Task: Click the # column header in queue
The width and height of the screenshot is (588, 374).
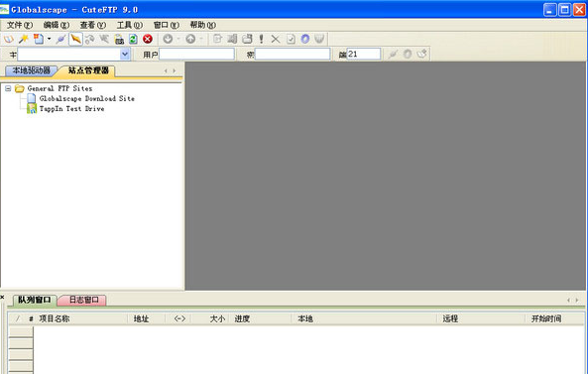Action: point(31,318)
